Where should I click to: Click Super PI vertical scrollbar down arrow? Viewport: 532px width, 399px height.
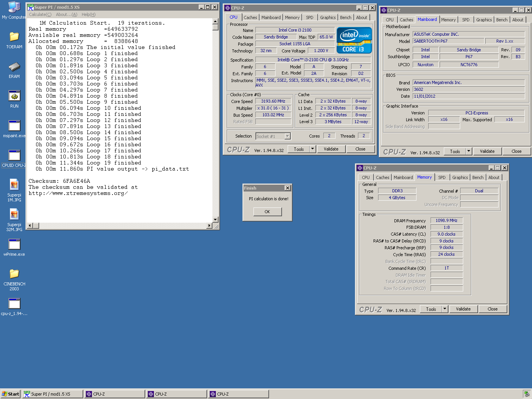(215, 219)
